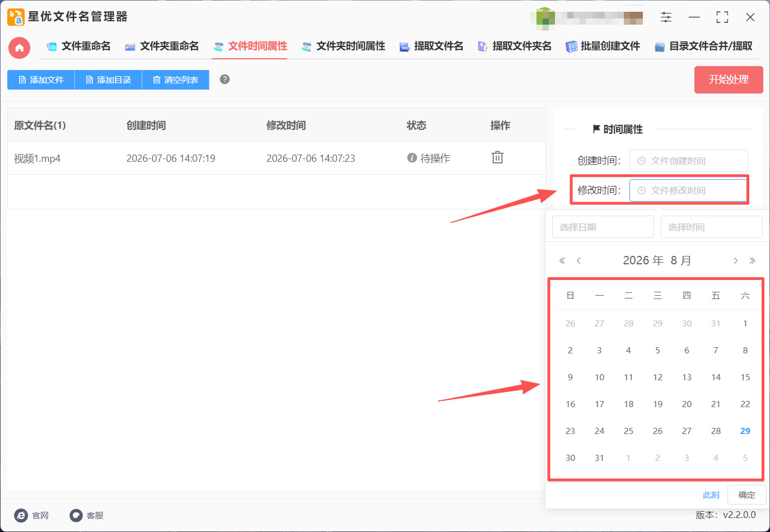Select the 文件时间属性 tab
This screenshot has width=770, height=532.
pyautogui.click(x=250, y=46)
